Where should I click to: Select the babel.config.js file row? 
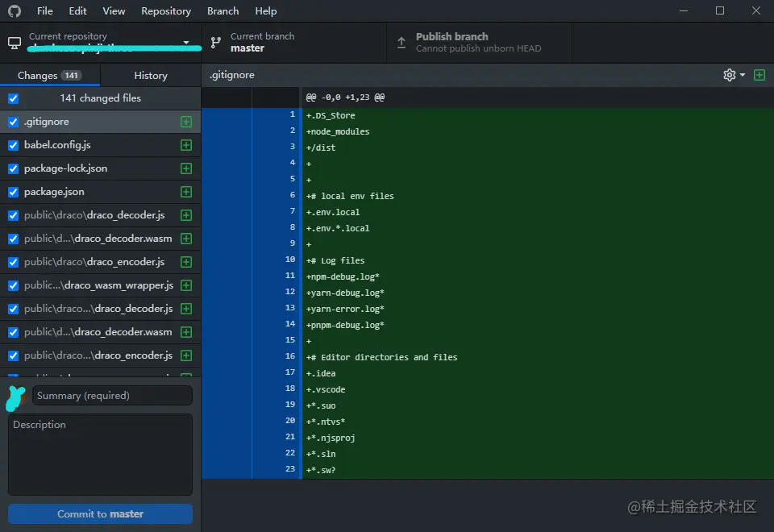click(100, 145)
